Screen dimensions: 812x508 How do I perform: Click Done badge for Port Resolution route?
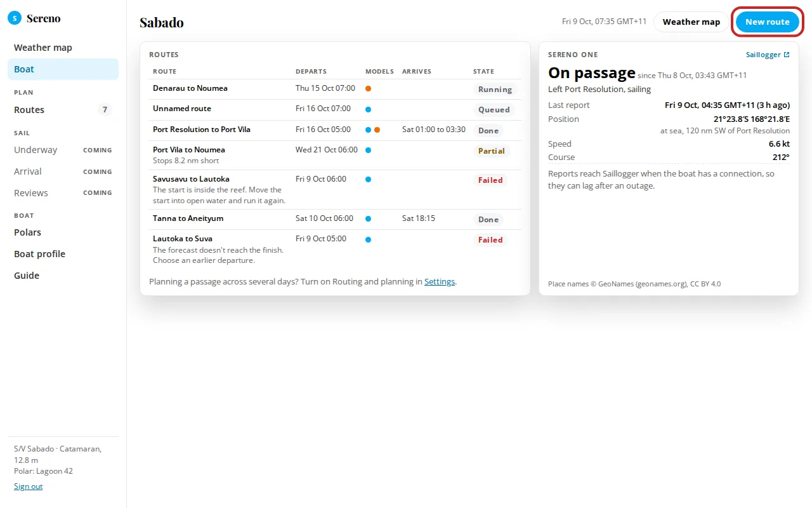(488, 131)
